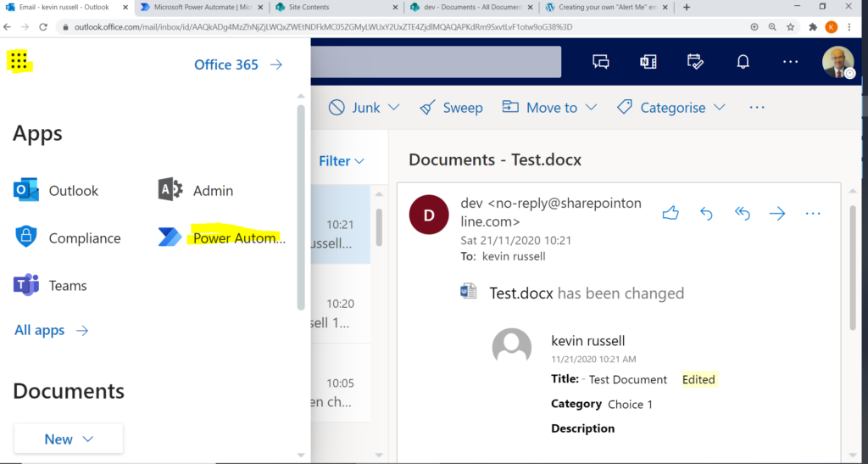This screenshot has height=464, width=868.
Task: Open the notifications bell
Action: point(743,61)
